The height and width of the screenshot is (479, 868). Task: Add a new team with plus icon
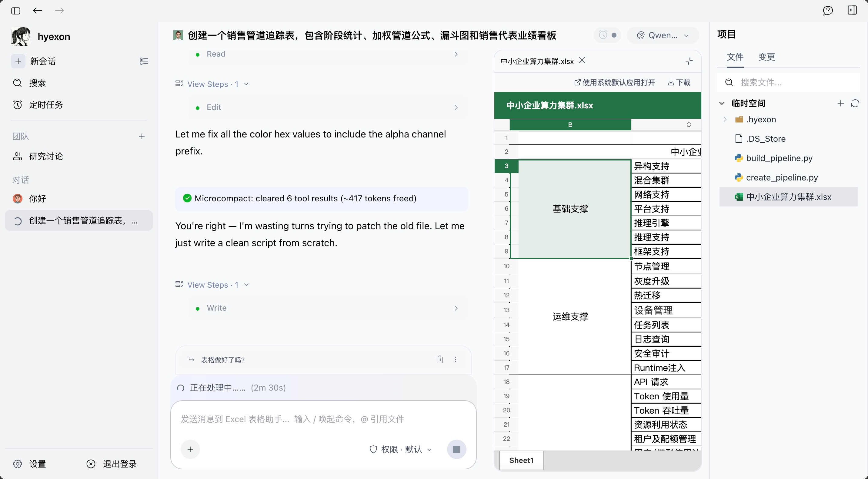[142, 136]
